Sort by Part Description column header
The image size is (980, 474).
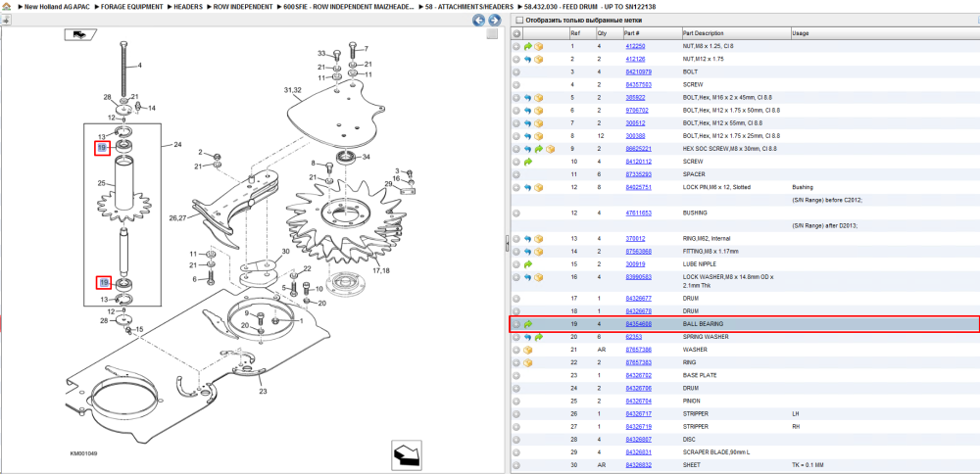[703, 33]
